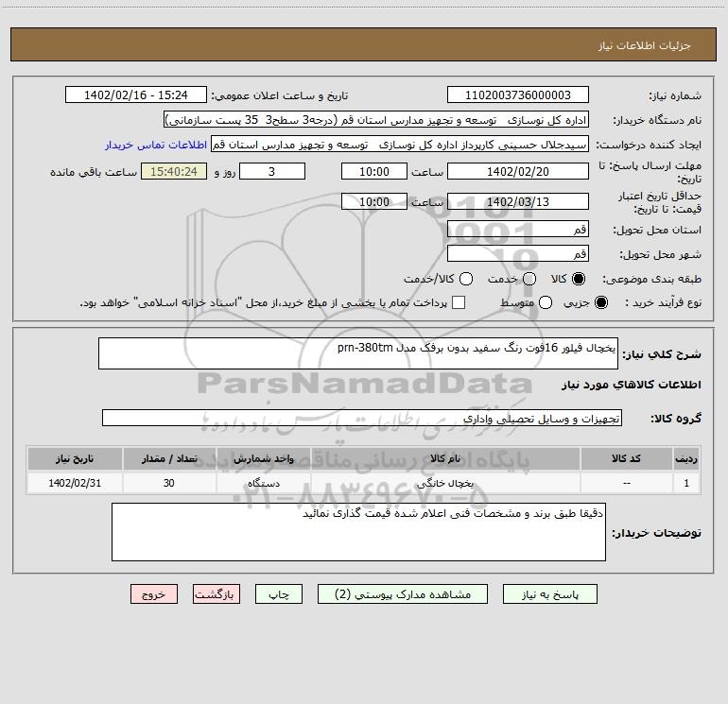The height and width of the screenshot is (704, 728).
Task: Click the buyer notes text area
Action: point(358,532)
